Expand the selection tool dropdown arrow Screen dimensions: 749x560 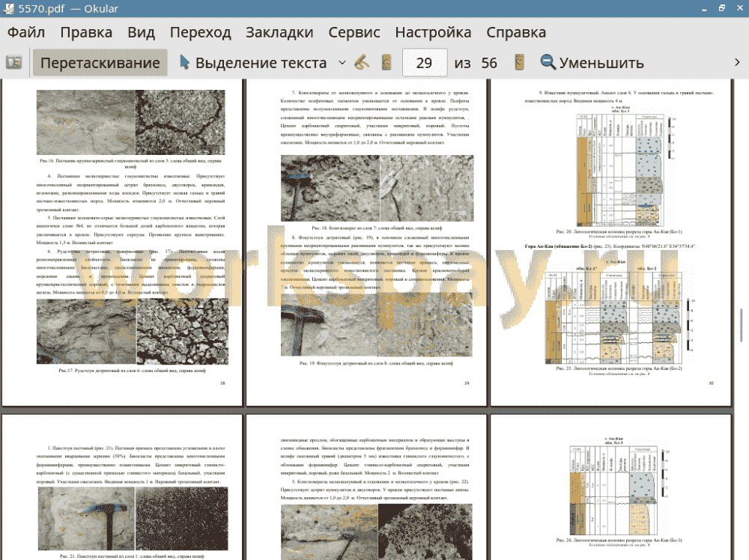coord(342,63)
